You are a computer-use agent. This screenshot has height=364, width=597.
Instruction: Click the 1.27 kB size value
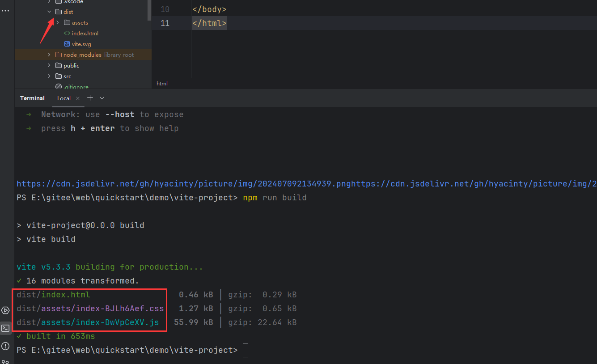[x=196, y=309]
